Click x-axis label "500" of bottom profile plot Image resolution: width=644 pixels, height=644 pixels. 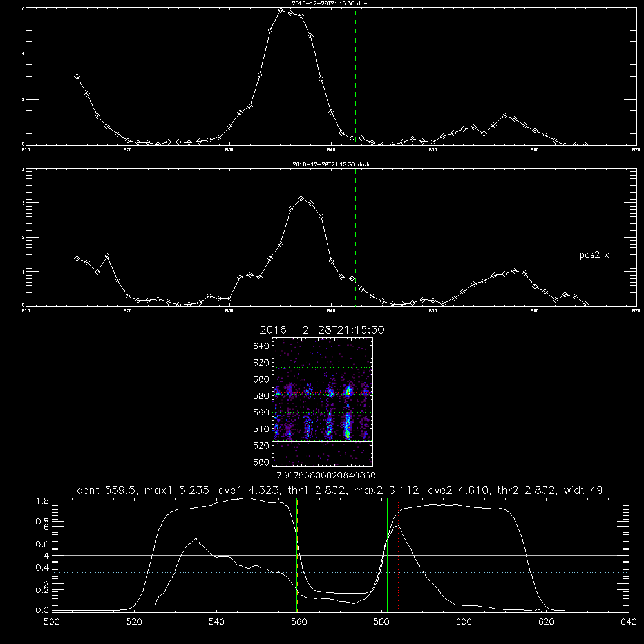coord(52,622)
